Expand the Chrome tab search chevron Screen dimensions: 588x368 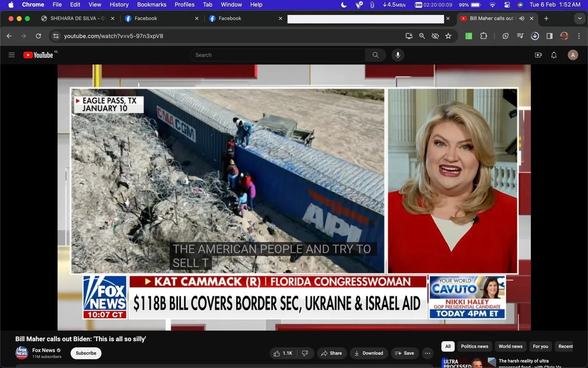click(580, 18)
